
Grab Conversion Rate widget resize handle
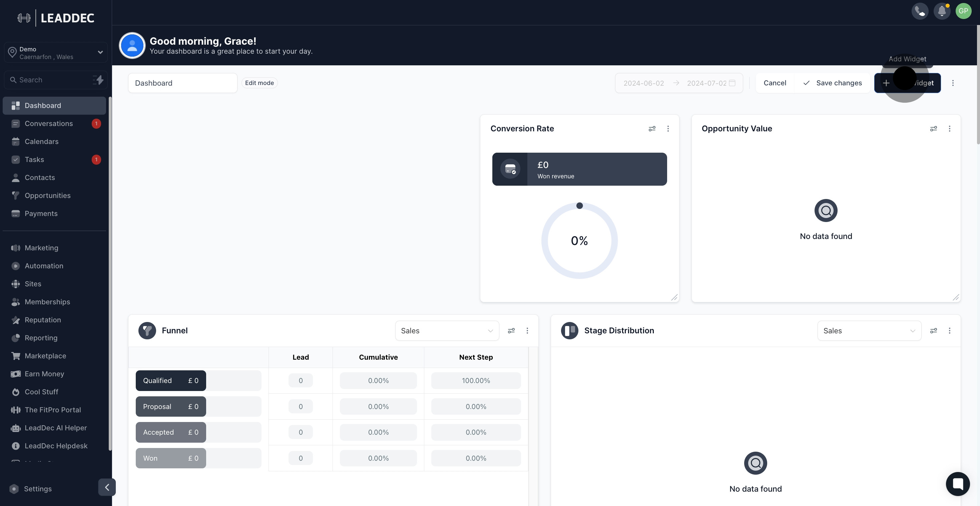tap(674, 297)
